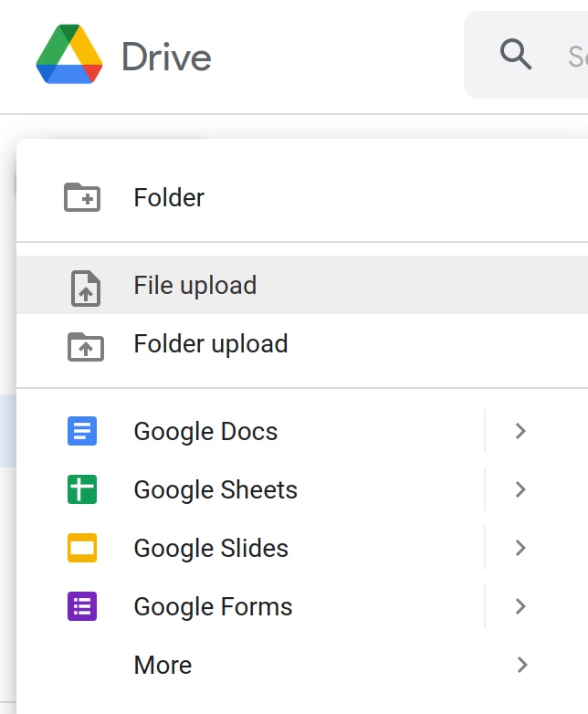Expand the Google Slides submenu arrow
Screen dimensions: 588x714
pyautogui.click(x=520, y=548)
